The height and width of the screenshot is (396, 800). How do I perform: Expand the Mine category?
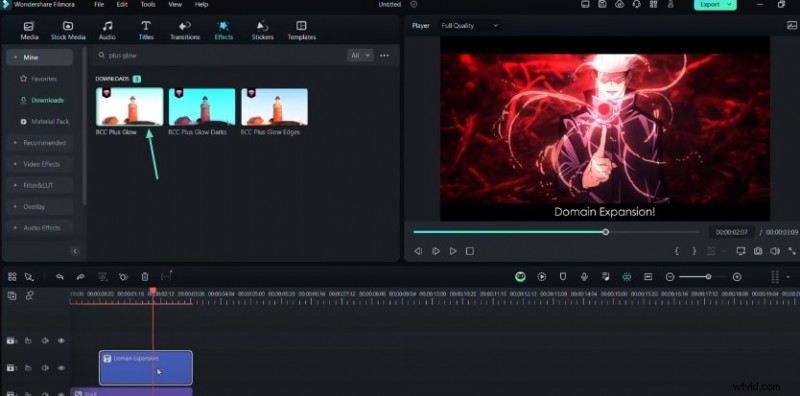pyautogui.click(x=39, y=57)
